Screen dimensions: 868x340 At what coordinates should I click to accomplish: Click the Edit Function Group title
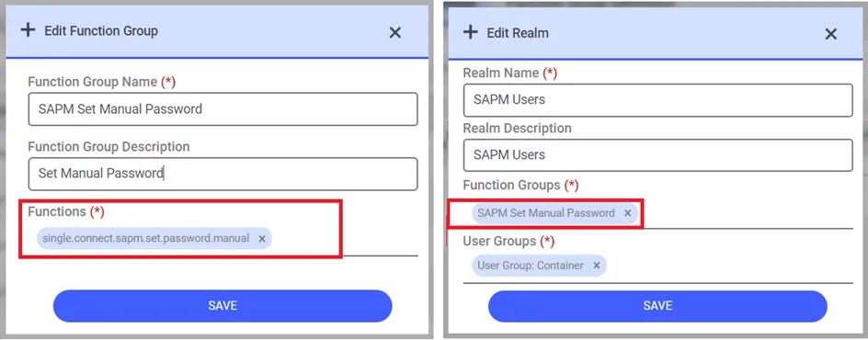[101, 31]
